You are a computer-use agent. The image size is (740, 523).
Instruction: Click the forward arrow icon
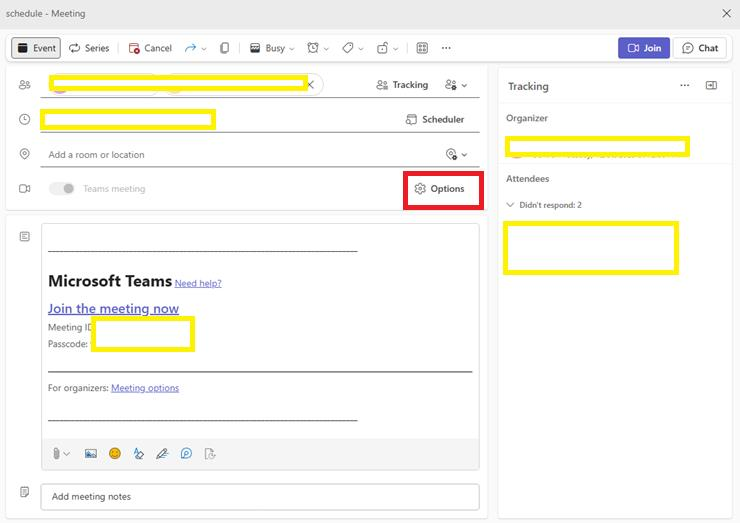(x=190, y=48)
